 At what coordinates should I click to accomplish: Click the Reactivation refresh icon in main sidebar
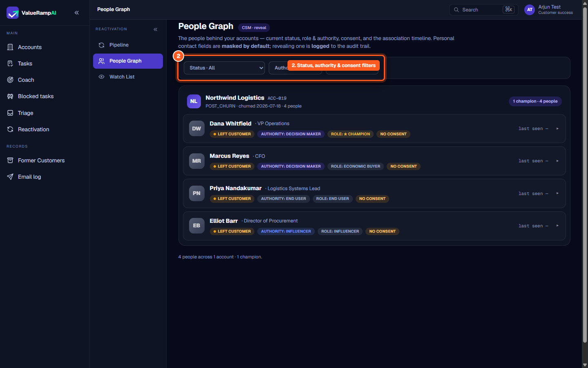pyautogui.click(x=10, y=129)
